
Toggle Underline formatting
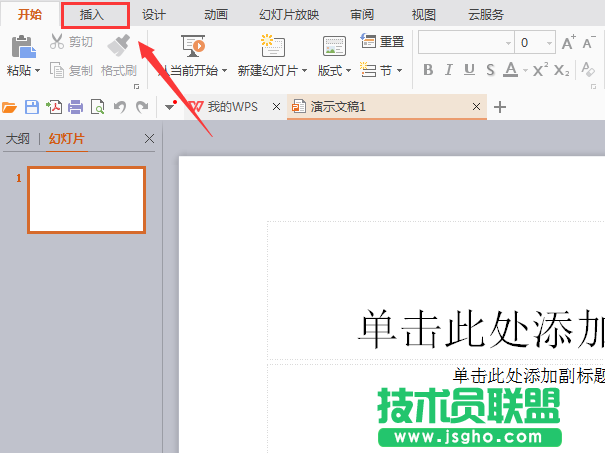coord(469,70)
